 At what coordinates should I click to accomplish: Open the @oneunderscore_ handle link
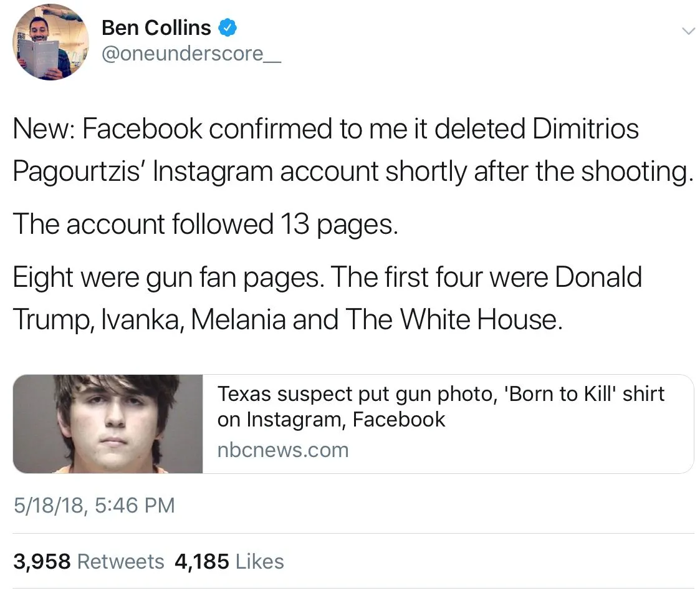191,54
